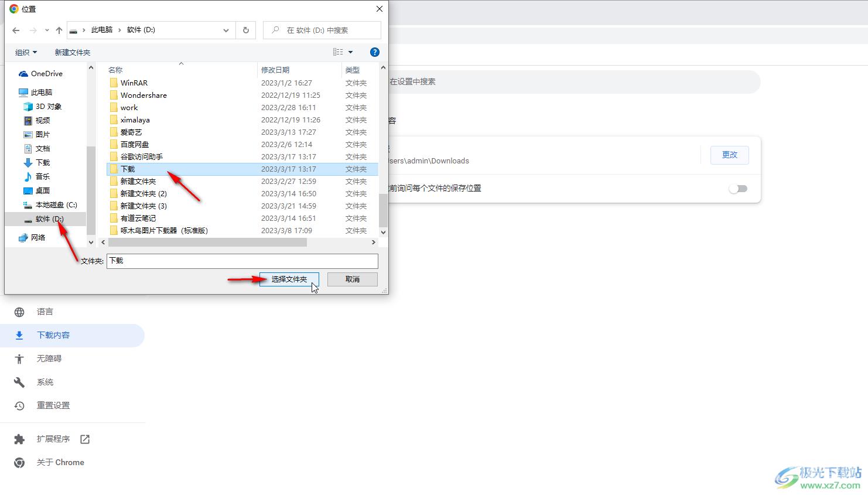Click the 新建文件夹 toolbar button
The height and width of the screenshot is (495, 868).
pos(73,52)
